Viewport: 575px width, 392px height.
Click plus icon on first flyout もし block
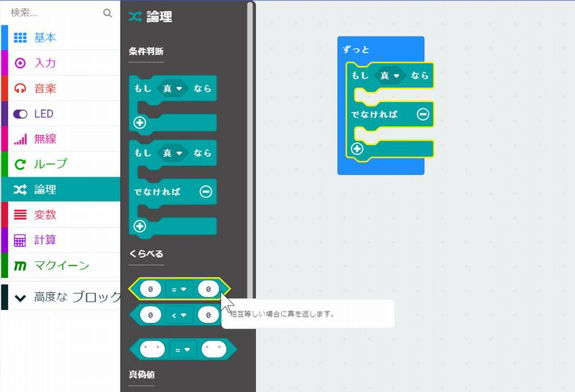pyautogui.click(x=139, y=123)
